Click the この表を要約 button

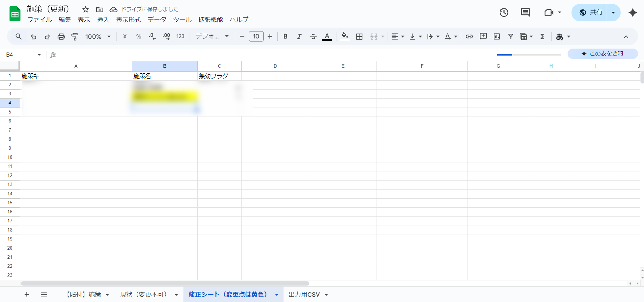[602, 53]
